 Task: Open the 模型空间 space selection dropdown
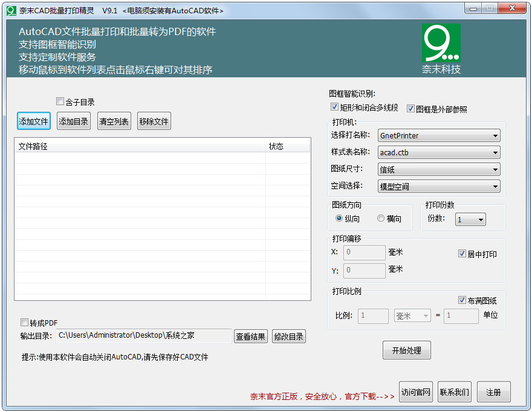(496, 186)
